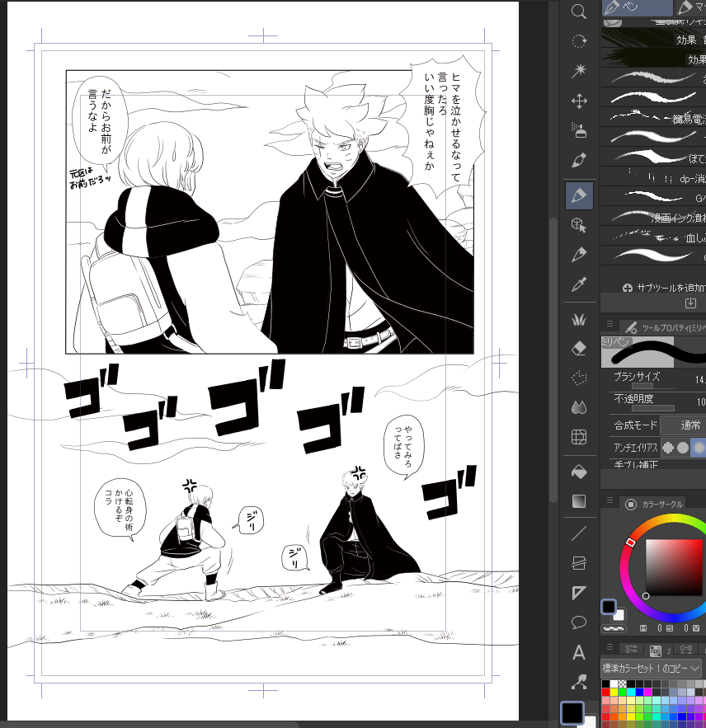Image resolution: width=706 pixels, height=728 pixels.
Task: Click the ミリペン brush stroke preview
Action: click(x=653, y=352)
